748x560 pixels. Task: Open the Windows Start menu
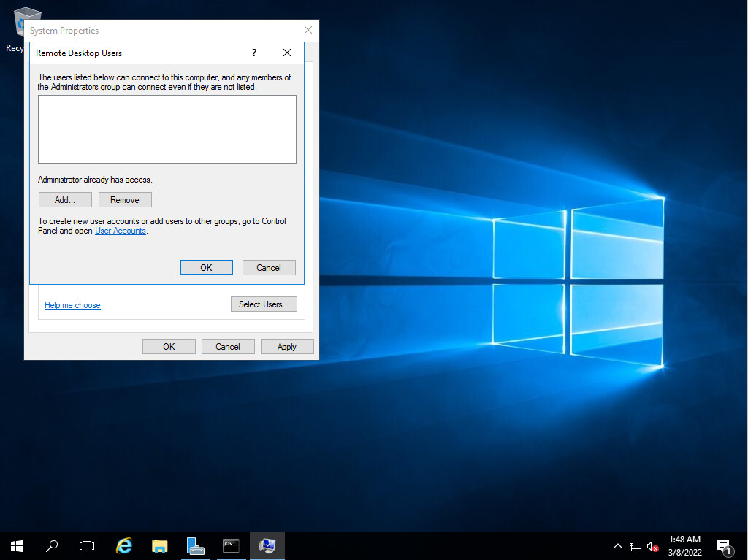pos(17,545)
